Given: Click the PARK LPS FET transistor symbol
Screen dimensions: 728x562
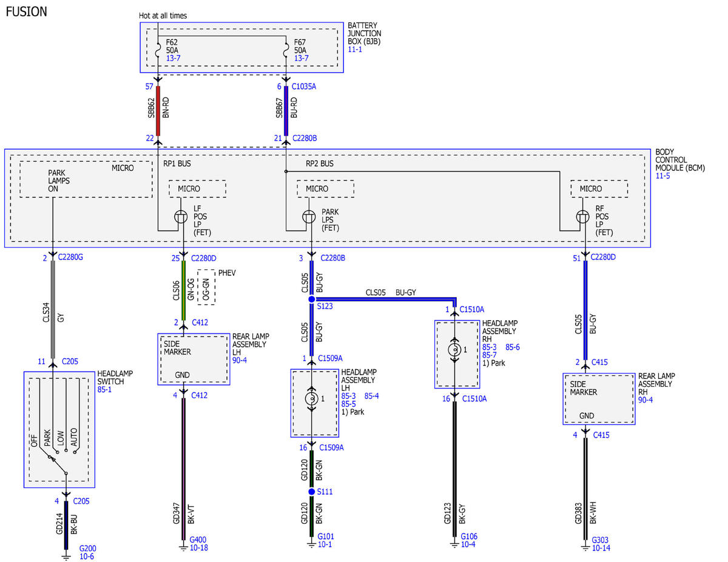Looking at the screenshot, I should 309,216.
